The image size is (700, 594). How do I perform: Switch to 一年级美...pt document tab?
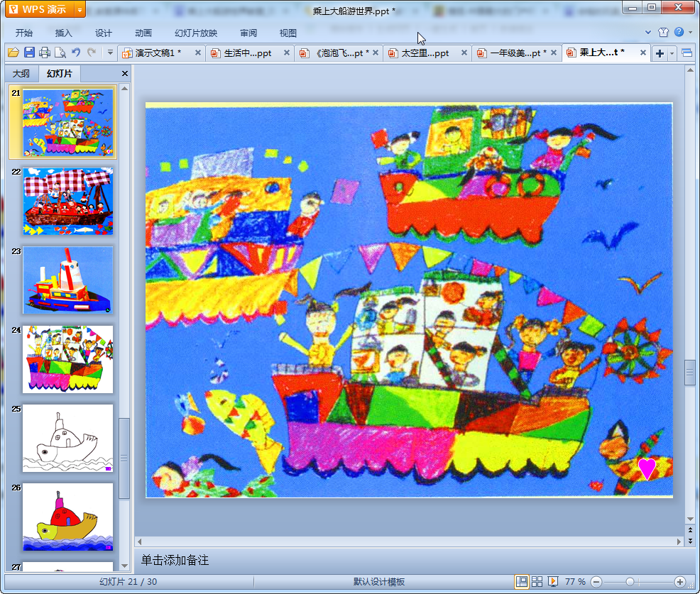(515, 53)
